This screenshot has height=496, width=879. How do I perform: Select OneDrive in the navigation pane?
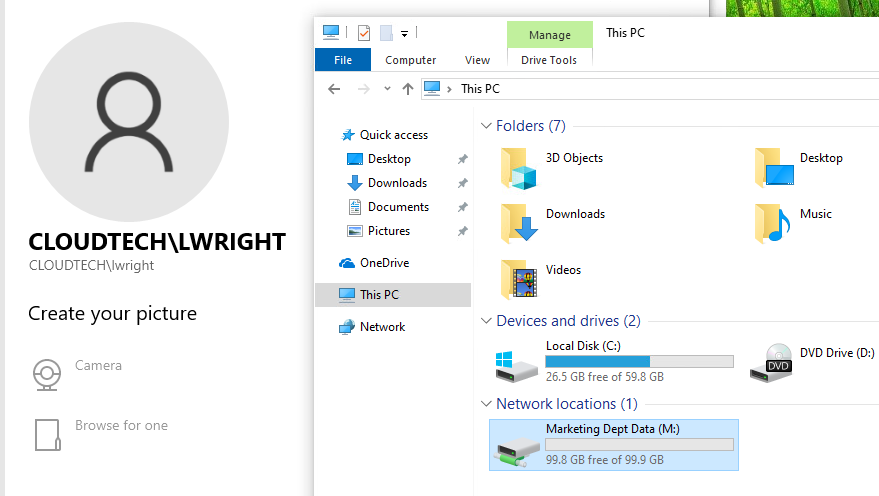click(x=384, y=263)
